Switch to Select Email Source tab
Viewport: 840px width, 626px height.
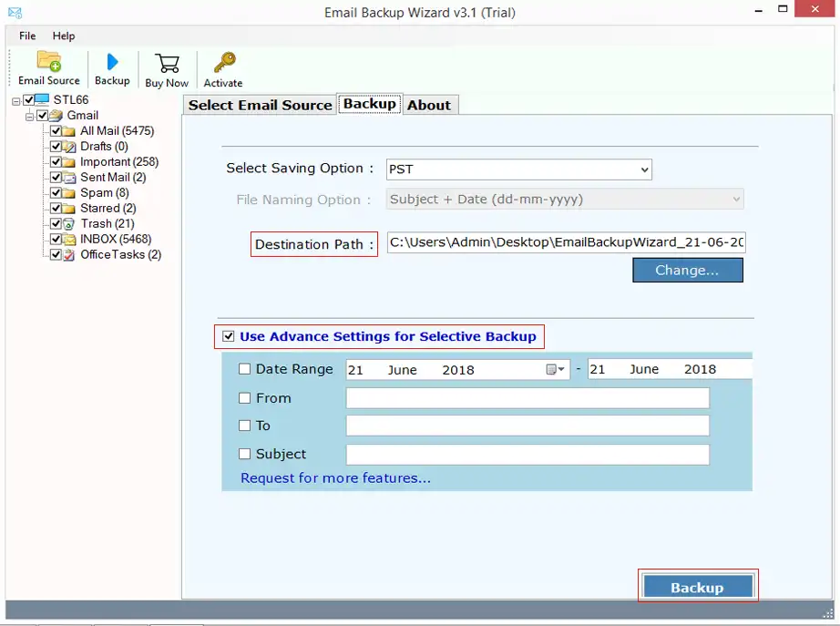point(260,105)
